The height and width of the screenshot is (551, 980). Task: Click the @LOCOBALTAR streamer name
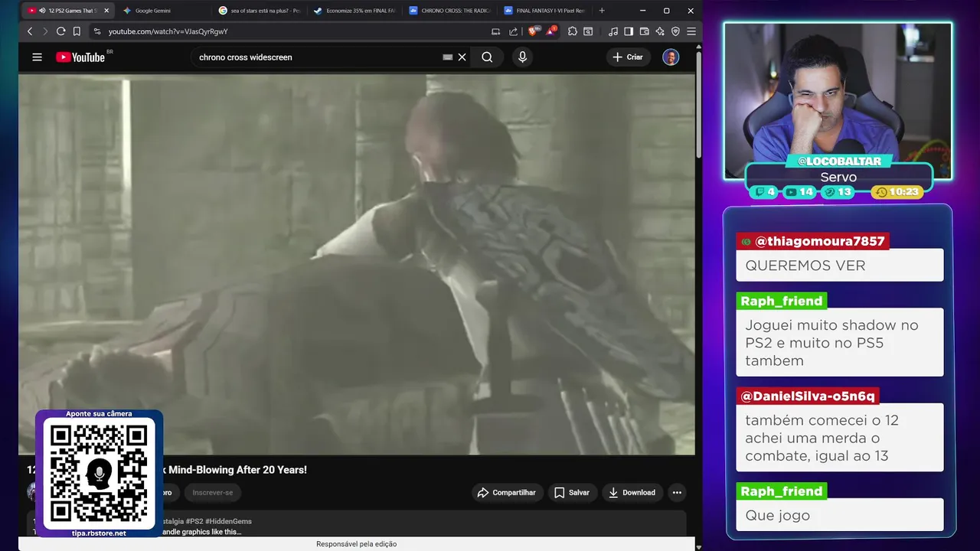839,161
